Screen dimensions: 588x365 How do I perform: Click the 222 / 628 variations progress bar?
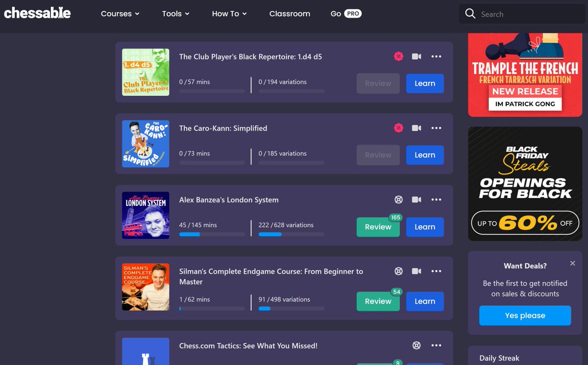(291, 235)
